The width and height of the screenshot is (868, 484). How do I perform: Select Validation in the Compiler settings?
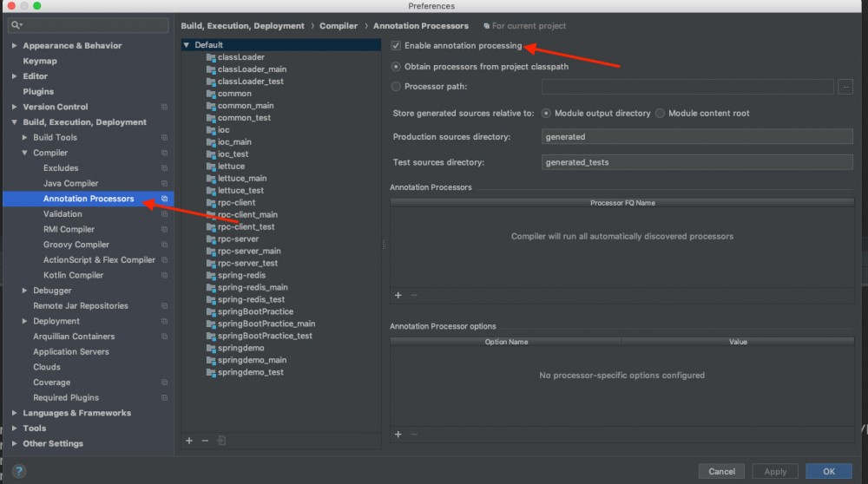(x=62, y=214)
